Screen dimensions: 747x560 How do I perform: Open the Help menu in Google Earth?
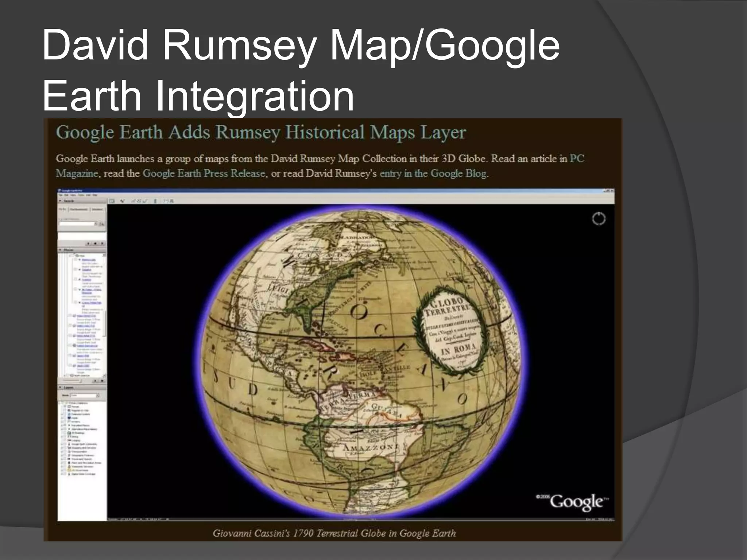pos(95,195)
